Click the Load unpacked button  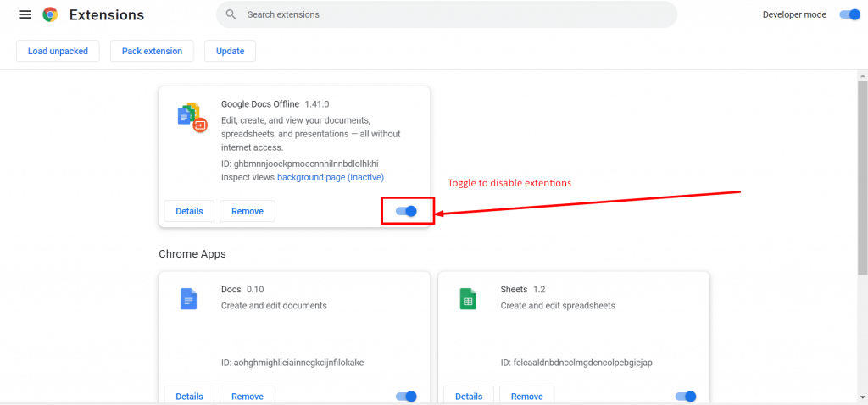pyautogui.click(x=58, y=51)
